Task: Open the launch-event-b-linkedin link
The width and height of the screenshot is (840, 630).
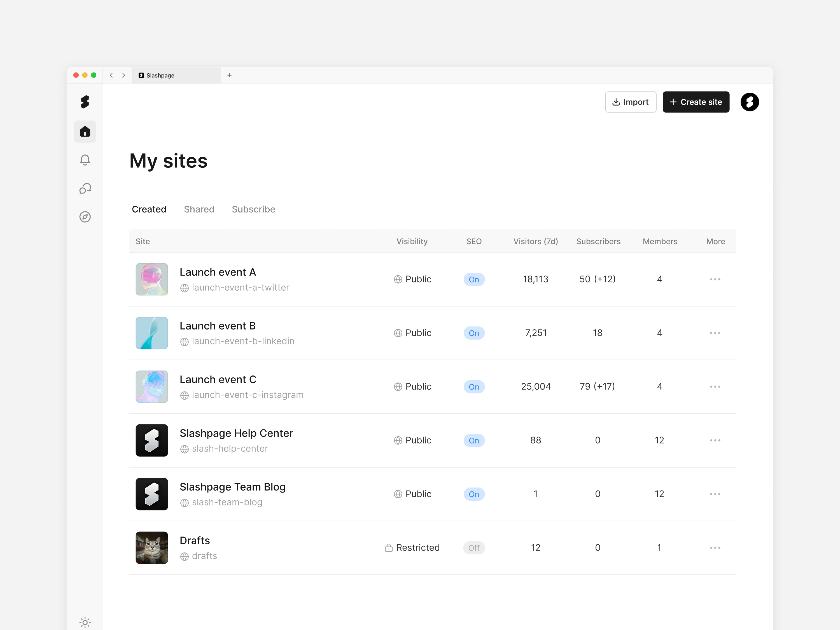Action: pos(237,341)
